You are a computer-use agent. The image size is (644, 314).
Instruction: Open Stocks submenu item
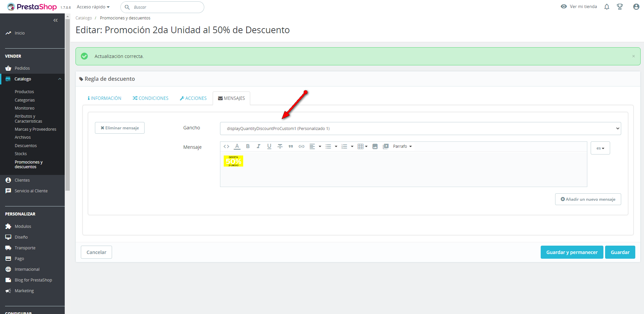click(x=21, y=154)
